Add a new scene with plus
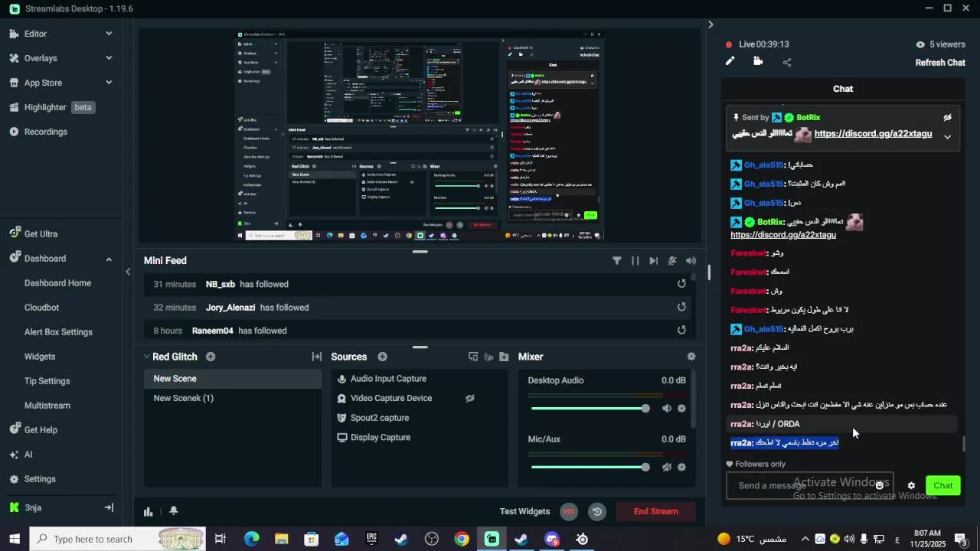The width and height of the screenshot is (980, 551). pyautogui.click(x=211, y=357)
